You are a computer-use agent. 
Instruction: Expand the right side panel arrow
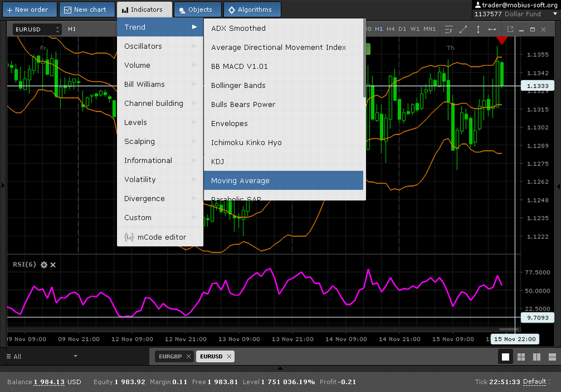coord(558,186)
